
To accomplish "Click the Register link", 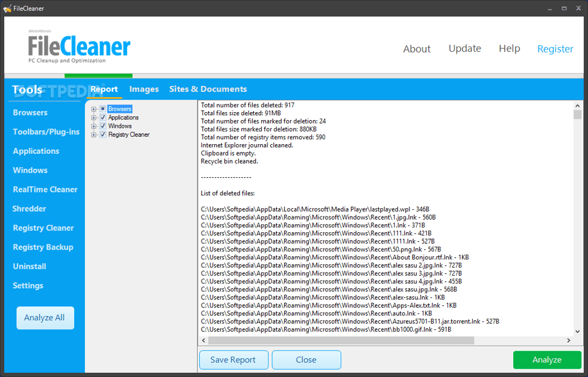I will [x=555, y=49].
